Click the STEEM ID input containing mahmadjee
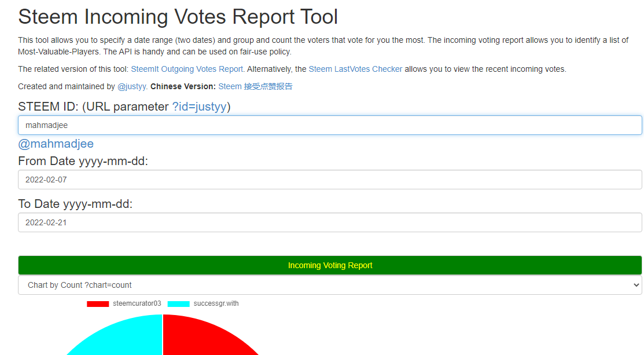 click(330, 125)
